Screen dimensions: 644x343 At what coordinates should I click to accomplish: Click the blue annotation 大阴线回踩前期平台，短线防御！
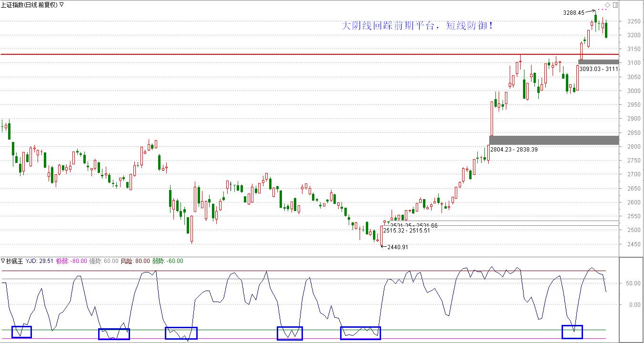pos(418,25)
